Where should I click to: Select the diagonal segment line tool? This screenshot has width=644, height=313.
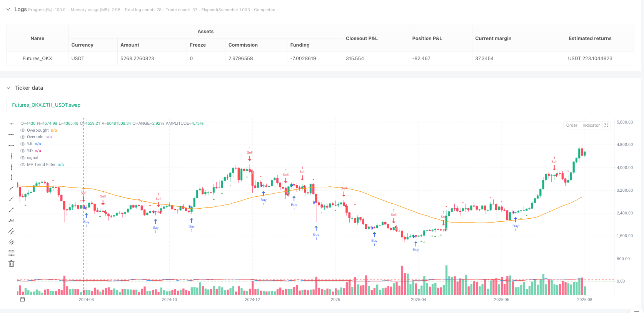[x=12, y=210]
